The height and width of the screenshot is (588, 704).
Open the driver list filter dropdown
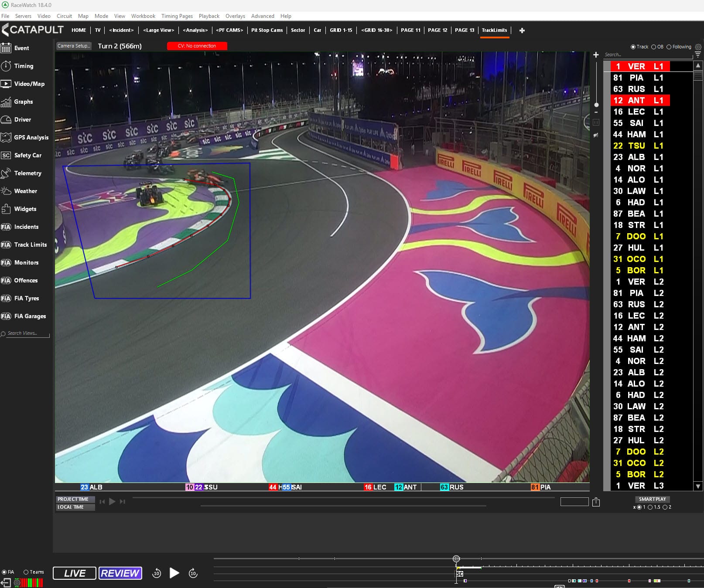point(698,55)
